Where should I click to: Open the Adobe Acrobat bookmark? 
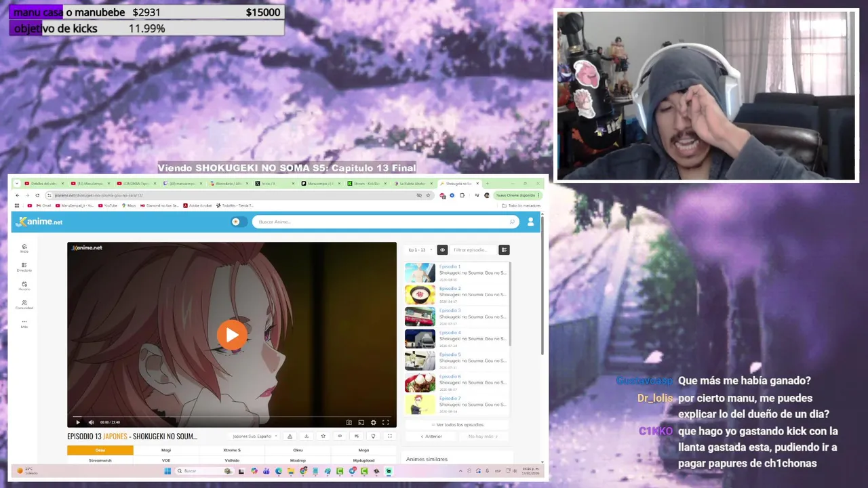pos(197,205)
